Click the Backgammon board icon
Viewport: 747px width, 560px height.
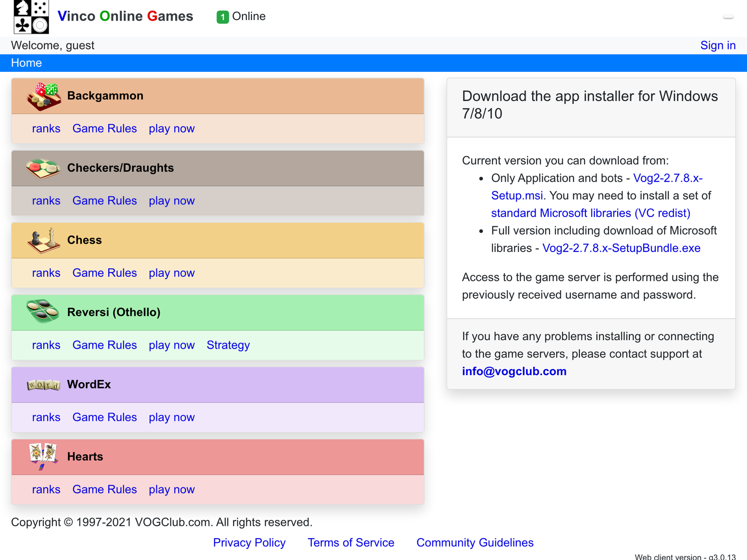tap(44, 96)
